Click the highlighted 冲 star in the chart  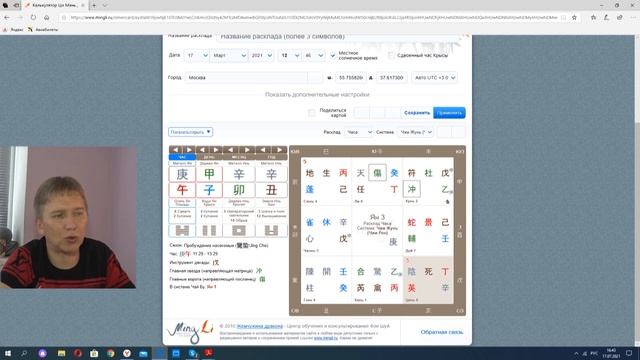411,189
